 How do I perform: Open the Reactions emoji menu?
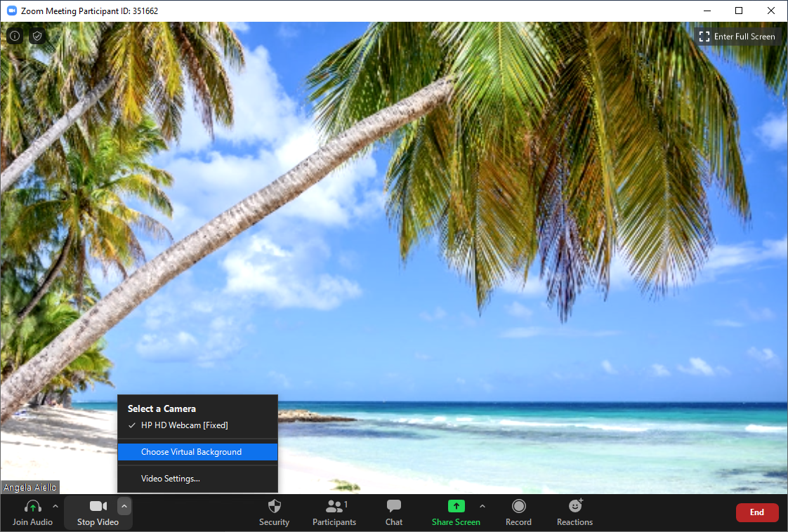click(x=575, y=513)
